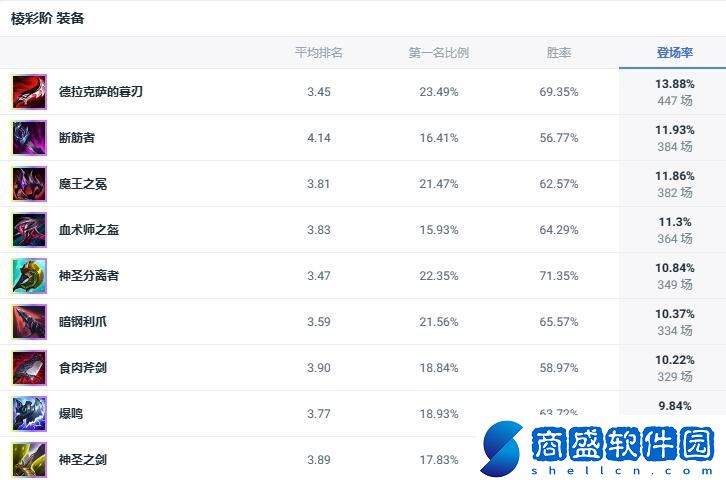
Task: Click the 断筋者 item icon
Action: (29, 138)
